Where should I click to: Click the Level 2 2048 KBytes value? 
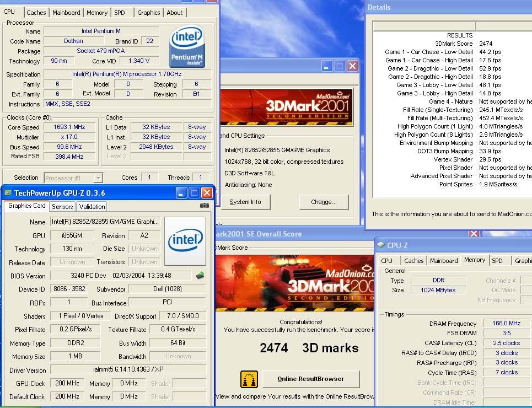click(x=157, y=147)
